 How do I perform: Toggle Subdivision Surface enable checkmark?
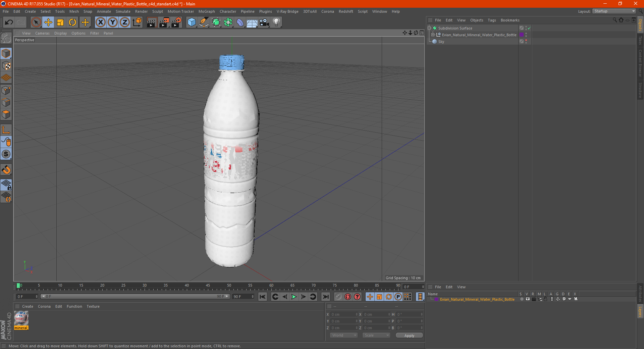point(529,28)
